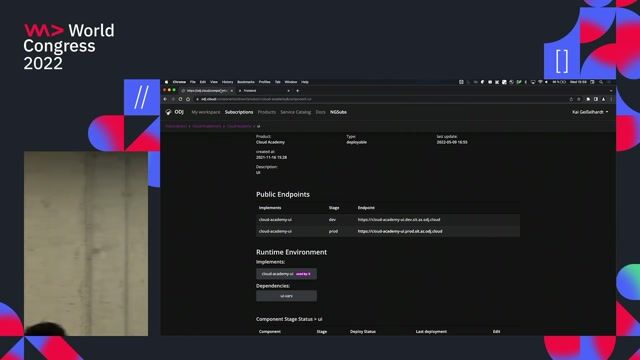Screen dimensions: 640x360
Task: Open the File menu
Action: (x=193, y=82)
